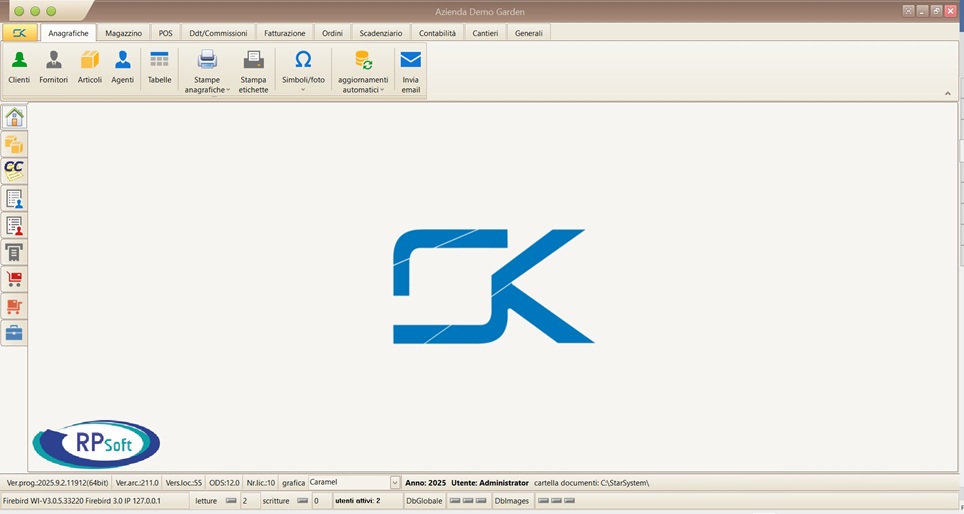Click the CC icon in left sidebar
The height and width of the screenshot is (514, 964).
[14, 171]
